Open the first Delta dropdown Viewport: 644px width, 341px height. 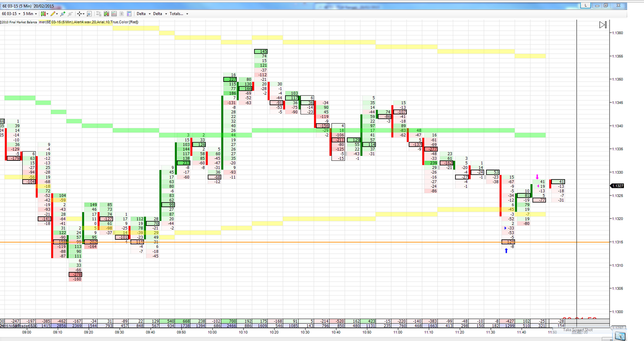[x=144, y=14]
